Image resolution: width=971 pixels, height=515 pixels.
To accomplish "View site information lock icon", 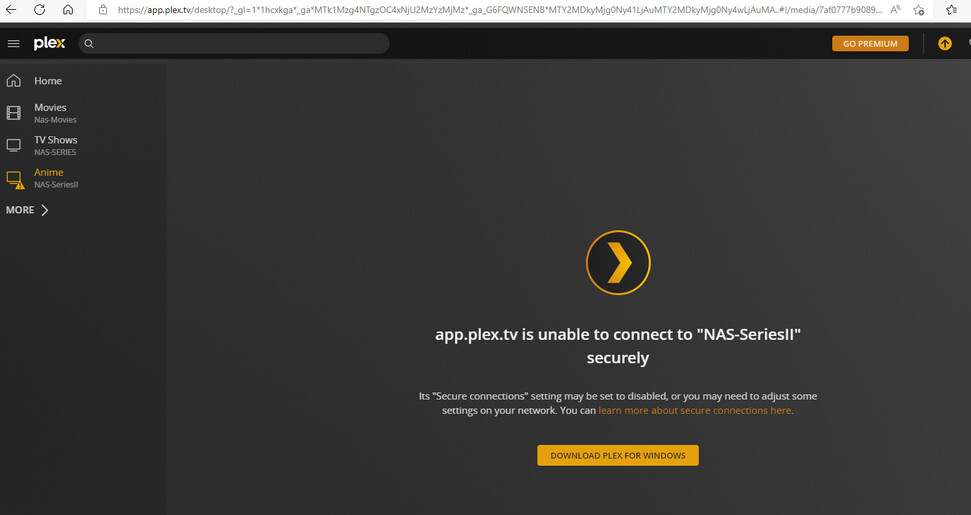I will pos(103,9).
